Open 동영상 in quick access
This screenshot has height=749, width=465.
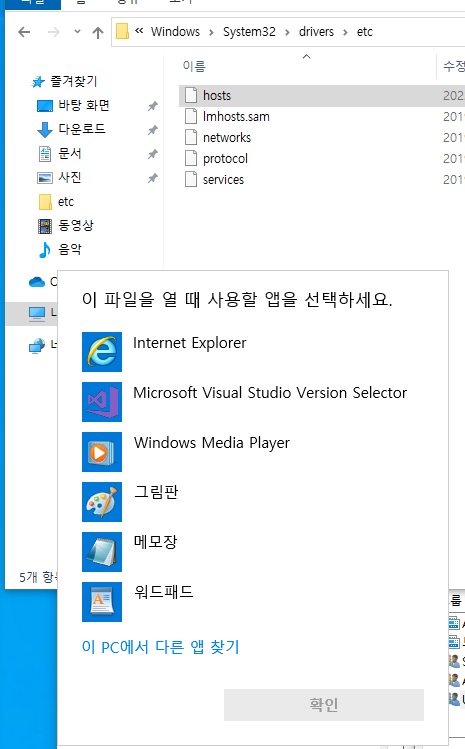tap(76, 225)
